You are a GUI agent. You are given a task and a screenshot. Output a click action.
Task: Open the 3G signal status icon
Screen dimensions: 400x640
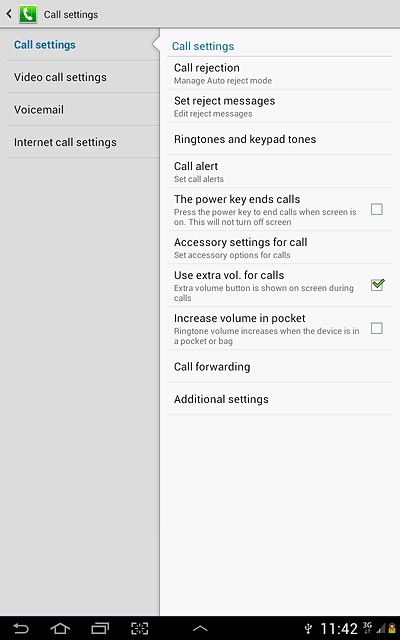coord(367,628)
